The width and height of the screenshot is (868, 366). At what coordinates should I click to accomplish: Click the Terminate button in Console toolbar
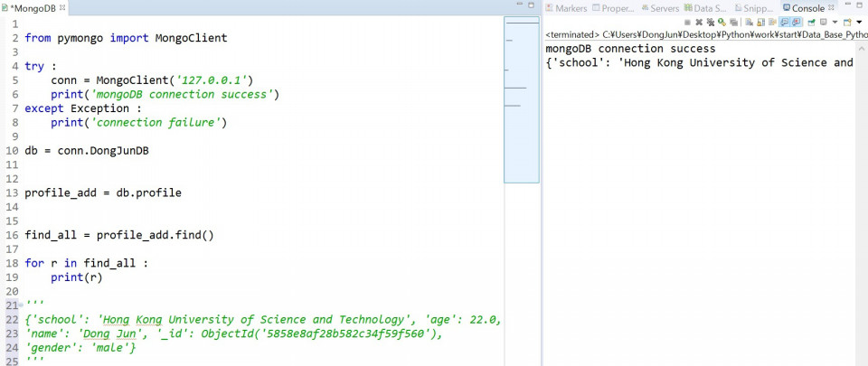687,22
